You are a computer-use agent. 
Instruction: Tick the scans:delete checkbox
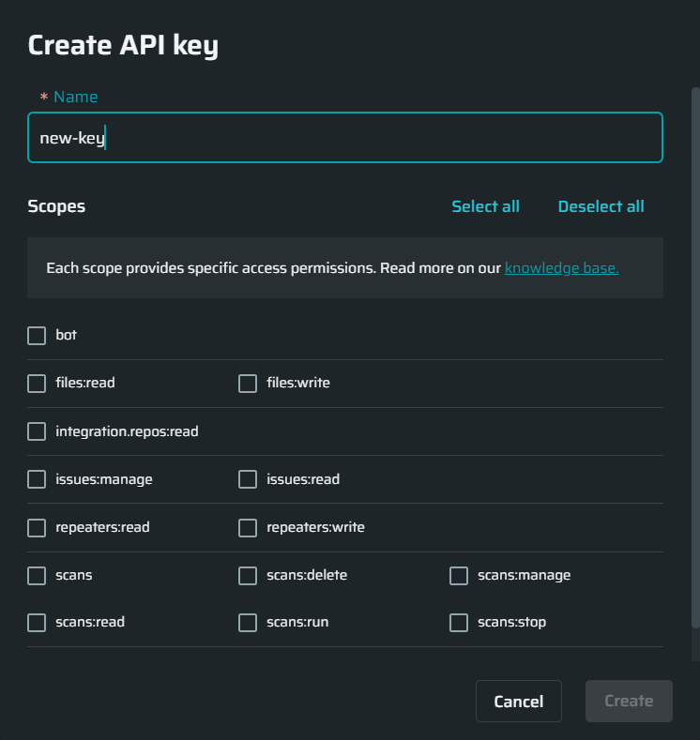coord(248,576)
